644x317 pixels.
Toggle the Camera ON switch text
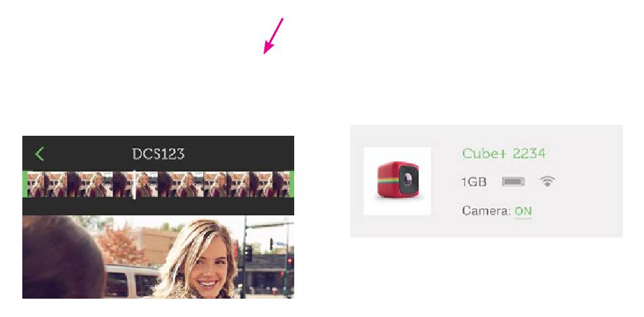[x=523, y=211]
